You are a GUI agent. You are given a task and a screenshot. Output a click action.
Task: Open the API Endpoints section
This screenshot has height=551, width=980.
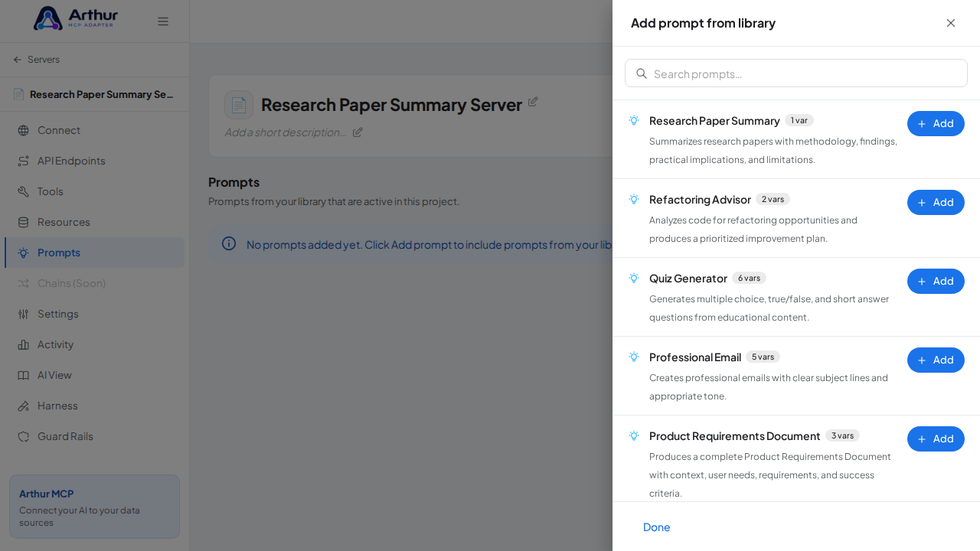coord(94,161)
